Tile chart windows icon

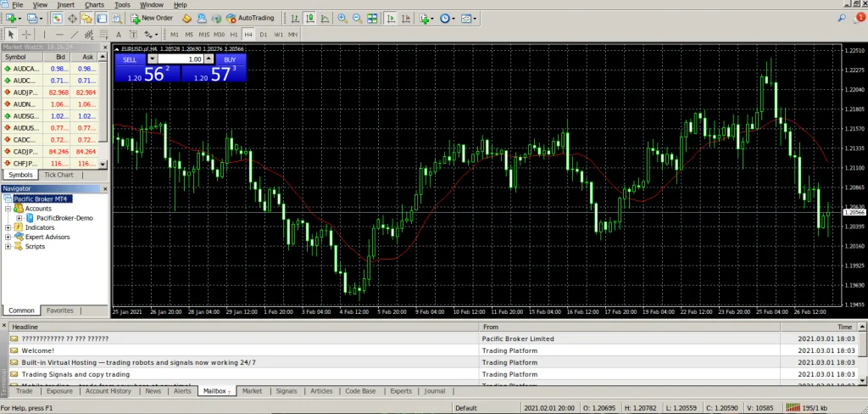tap(373, 19)
